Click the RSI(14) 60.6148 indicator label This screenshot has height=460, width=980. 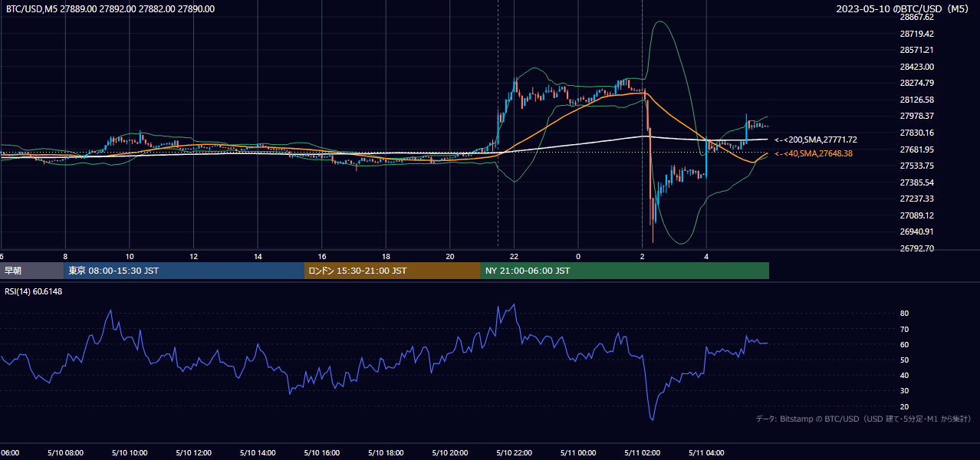click(34, 291)
